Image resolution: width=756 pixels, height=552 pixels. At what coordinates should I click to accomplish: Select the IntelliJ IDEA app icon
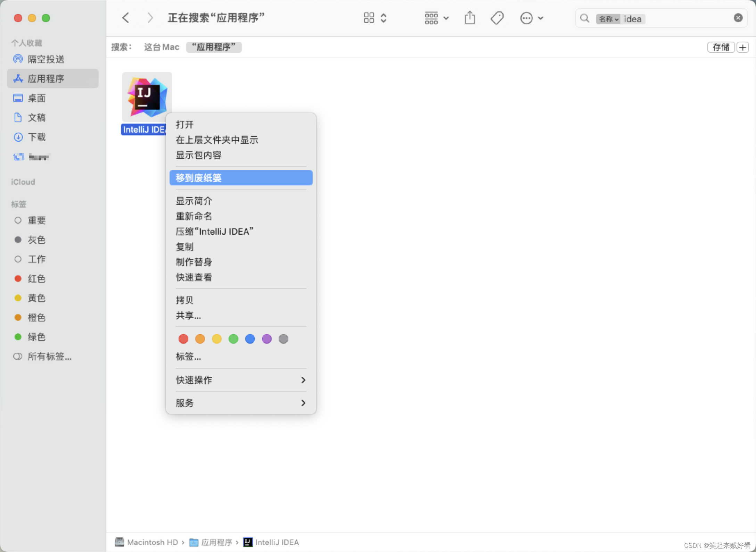147,97
